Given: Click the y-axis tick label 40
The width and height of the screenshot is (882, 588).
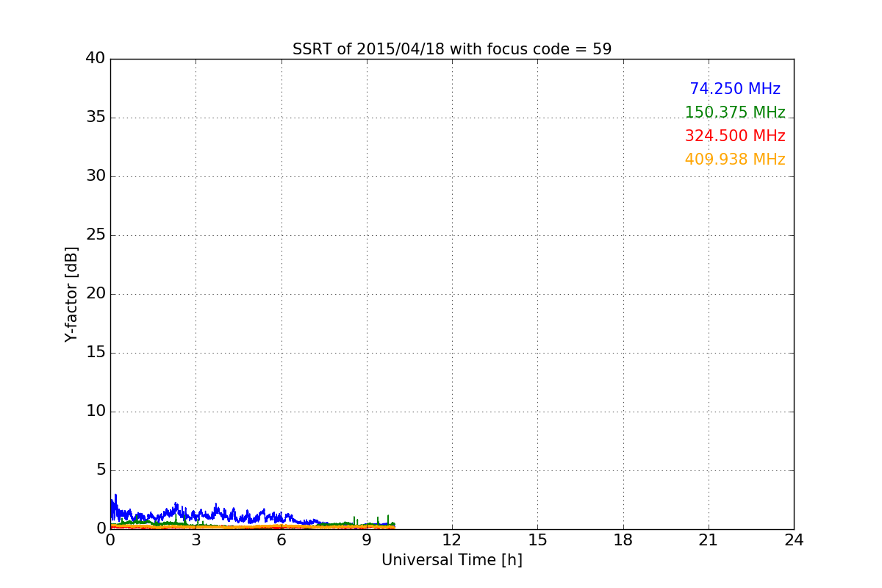Looking at the screenshot, I should coord(96,58).
